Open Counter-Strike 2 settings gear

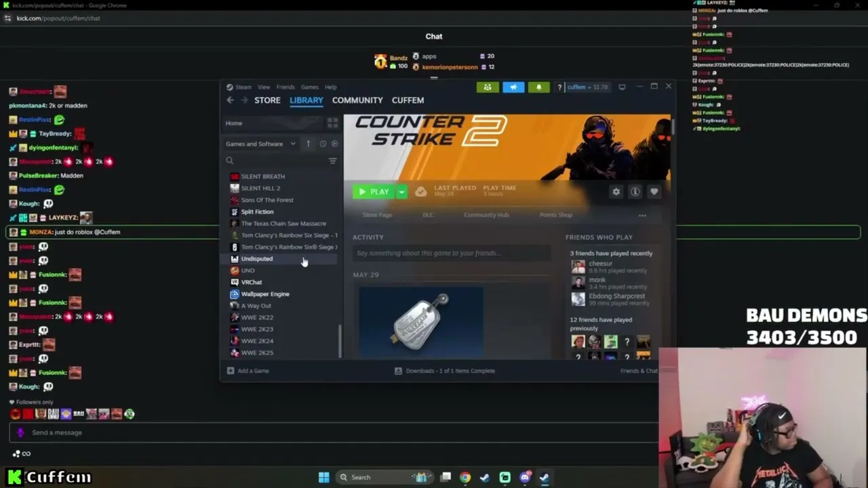pyautogui.click(x=616, y=192)
